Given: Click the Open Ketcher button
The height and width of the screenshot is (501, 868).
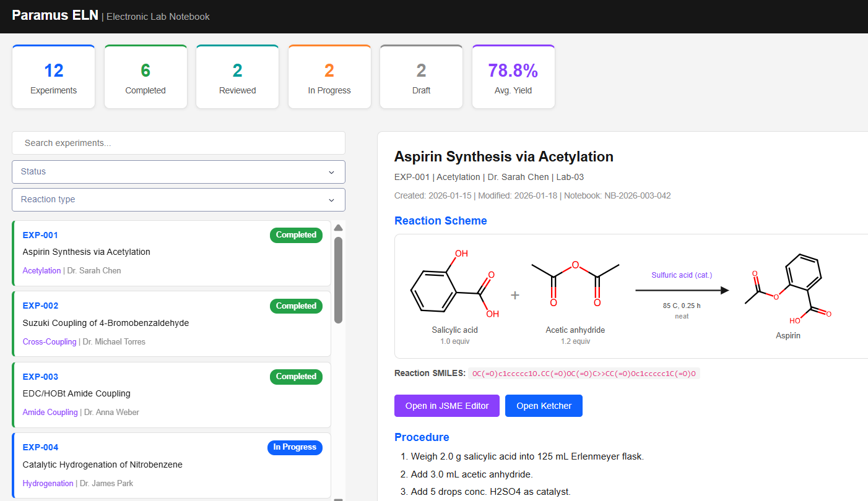Looking at the screenshot, I should click(544, 406).
